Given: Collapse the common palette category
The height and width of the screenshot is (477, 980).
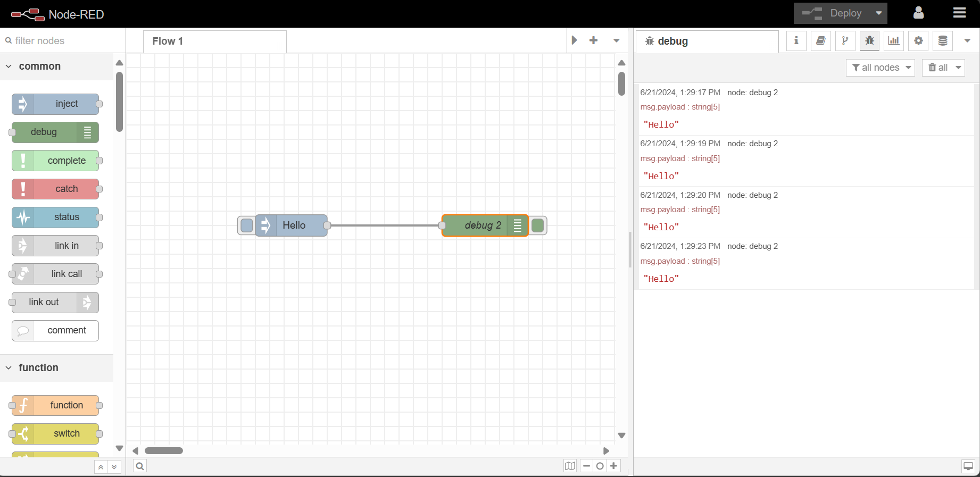Looking at the screenshot, I should (x=56, y=66).
